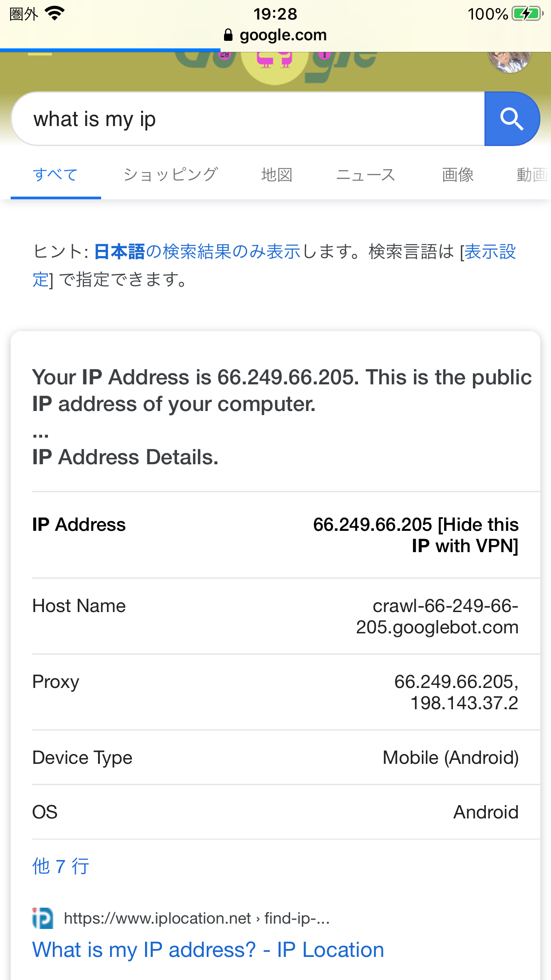Switch to the 画像 tab
The width and height of the screenshot is (551, 980).
(x=458, y=175)
